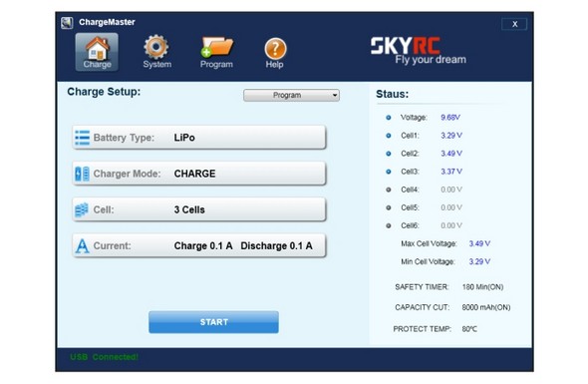Select the Cell1 status indicator dot
This screenshot has height=384, width=588.
[389, 136]
